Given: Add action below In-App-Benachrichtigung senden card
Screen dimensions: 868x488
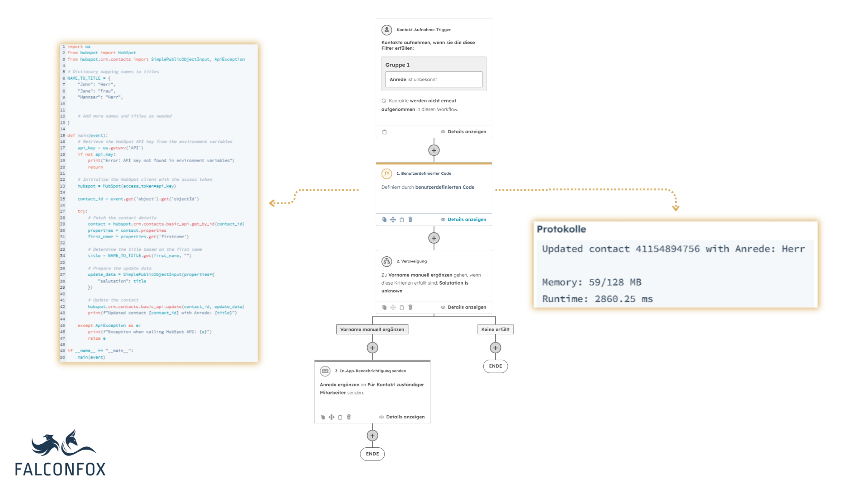Looking at the screenshot, I should tap(373, 436).
